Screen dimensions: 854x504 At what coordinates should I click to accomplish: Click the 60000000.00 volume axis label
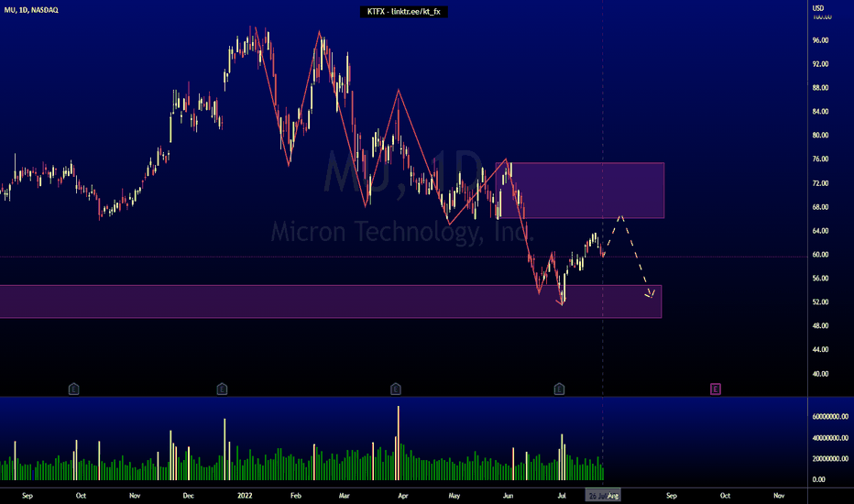click(x=830, y=417)
